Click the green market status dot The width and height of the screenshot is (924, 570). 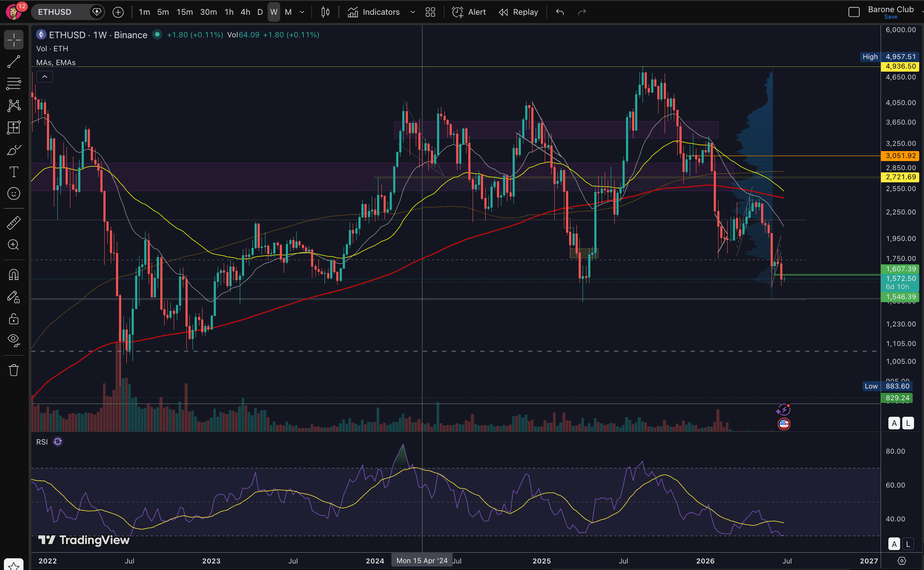(157, 34)
